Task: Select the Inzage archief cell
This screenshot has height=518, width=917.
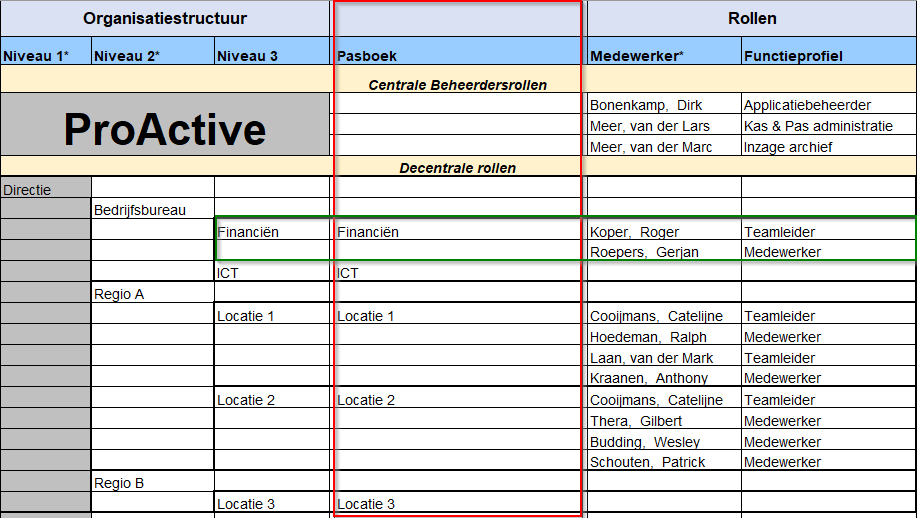Action: coord(829,146)
